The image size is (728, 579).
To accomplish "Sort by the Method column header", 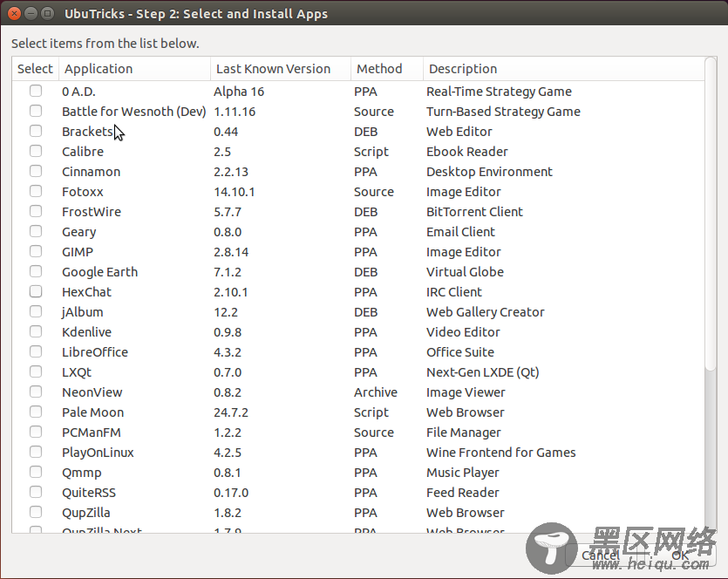I will point(387,69).
